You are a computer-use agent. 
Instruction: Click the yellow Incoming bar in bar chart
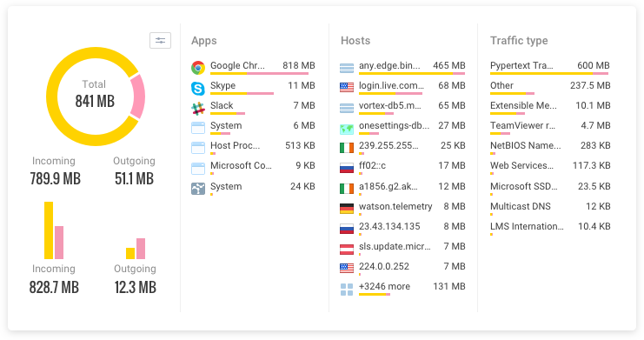coord(49,230)
